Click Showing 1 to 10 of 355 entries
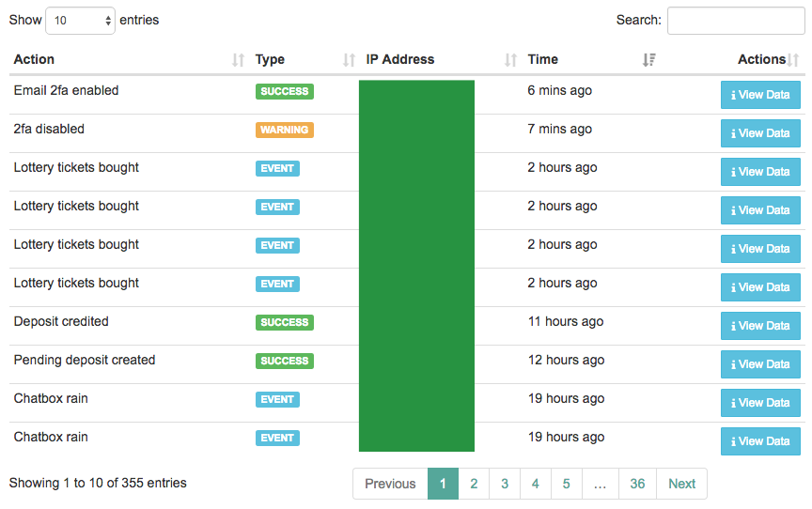 98,483
